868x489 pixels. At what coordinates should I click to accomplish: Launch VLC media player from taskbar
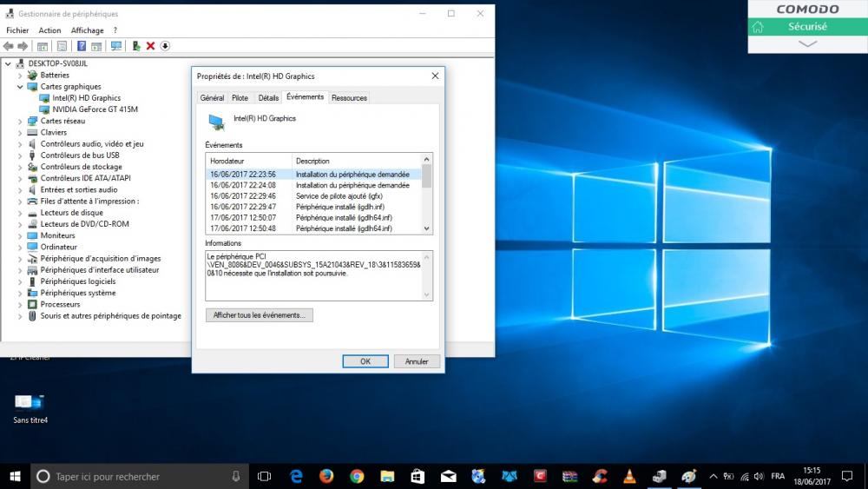pyautogui.click(x=629, y=476)
